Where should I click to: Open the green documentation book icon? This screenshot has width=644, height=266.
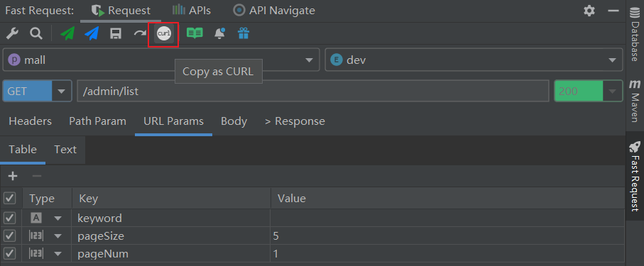(x=195, y=33)
